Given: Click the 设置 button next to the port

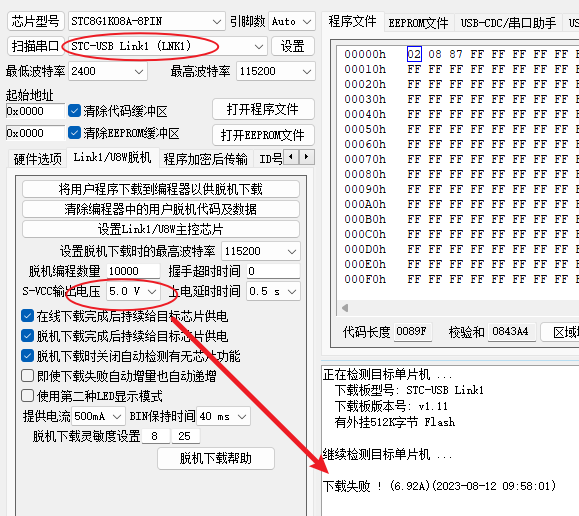Looking at the screenshot, I should point(293,46).
